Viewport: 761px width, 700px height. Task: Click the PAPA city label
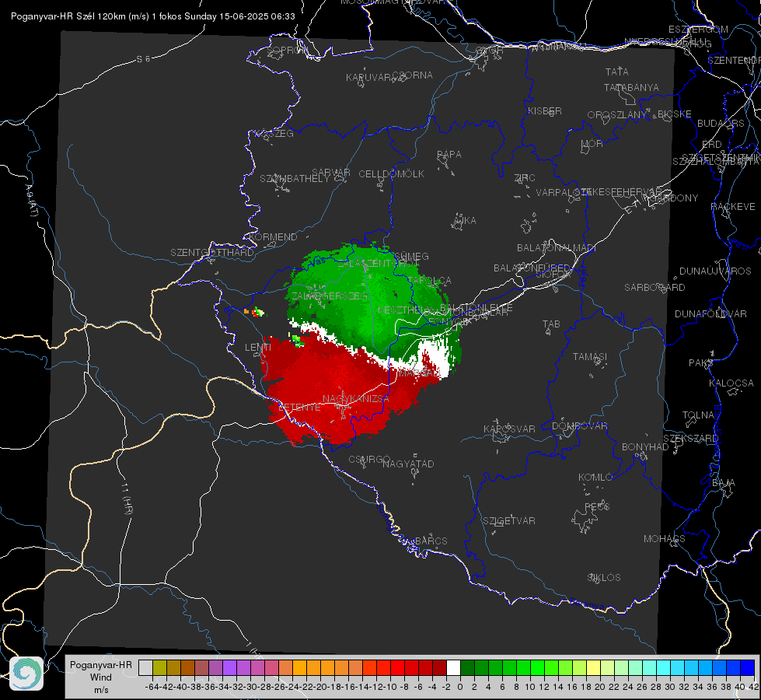pyautogui.click(x=449, y=155)
